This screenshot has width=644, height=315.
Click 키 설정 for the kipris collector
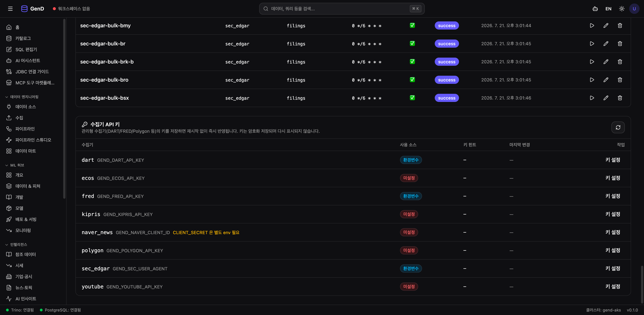pos(613,214)
